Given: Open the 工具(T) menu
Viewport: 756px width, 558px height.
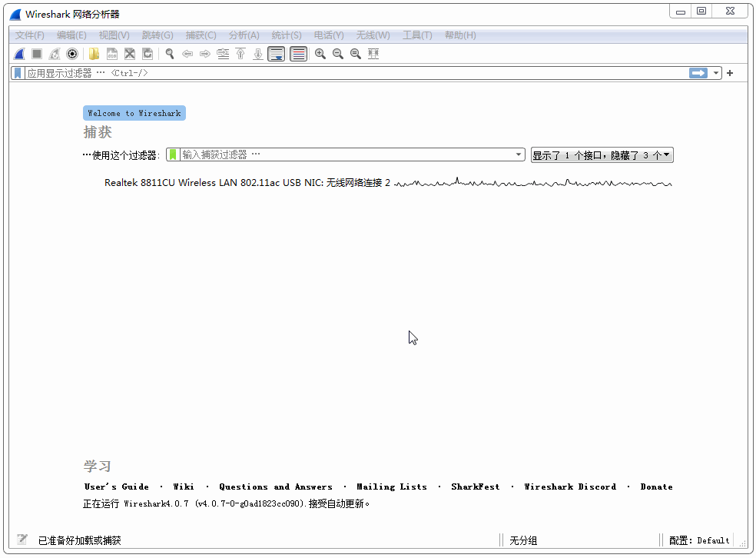Looking at the screenshot, I should point(417,35).
